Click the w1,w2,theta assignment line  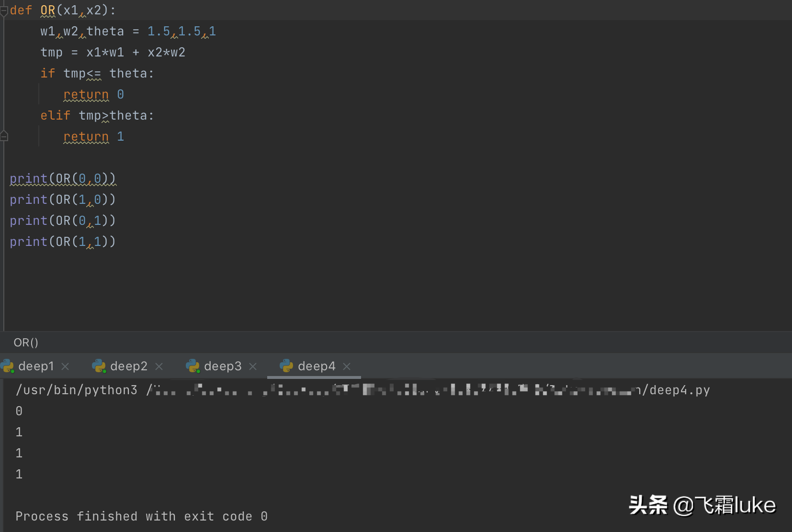click(128, 32)
